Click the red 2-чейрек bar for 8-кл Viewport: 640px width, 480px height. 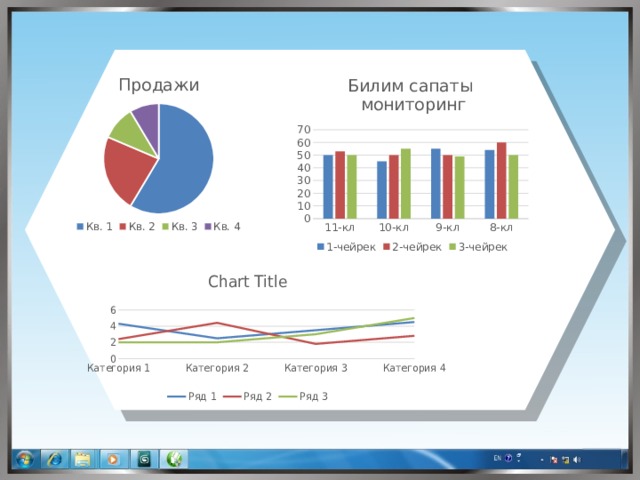502,180
